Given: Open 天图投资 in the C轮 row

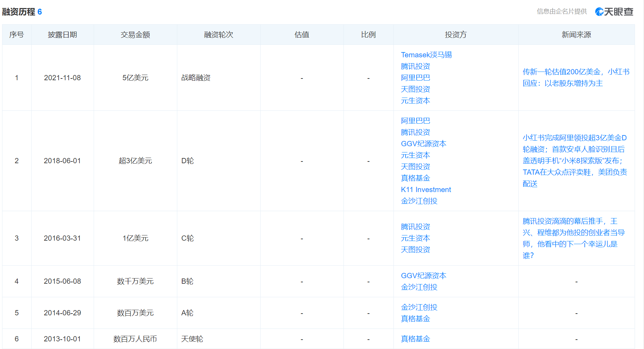Looking at the screenshot, I should click(x=415, y=250).
